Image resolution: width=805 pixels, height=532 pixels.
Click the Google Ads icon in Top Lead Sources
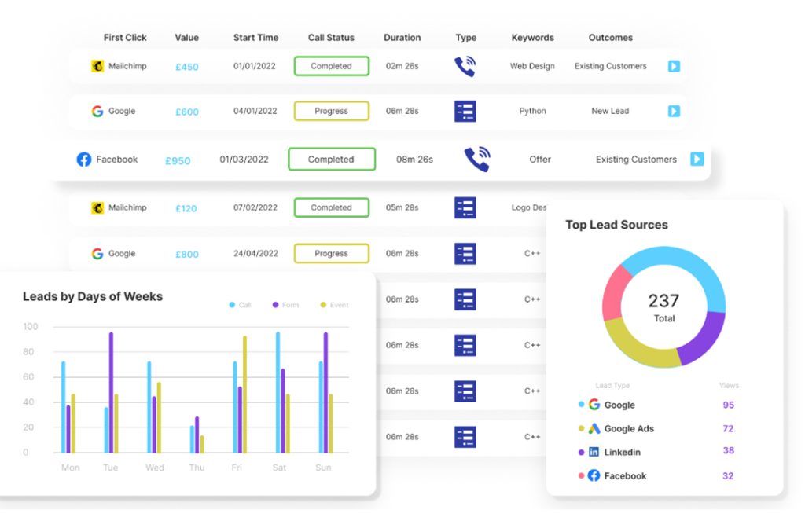(594, 429)
